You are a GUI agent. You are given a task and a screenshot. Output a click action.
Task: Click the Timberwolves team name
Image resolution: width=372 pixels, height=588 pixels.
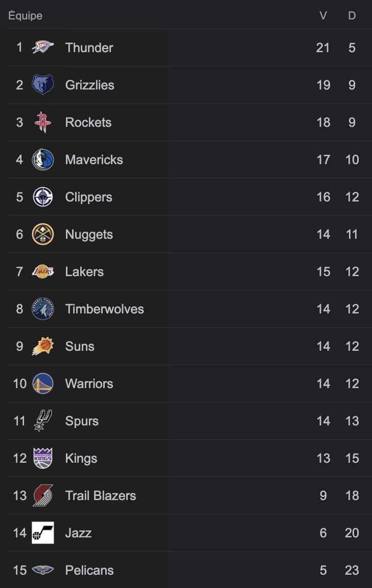(105, 309)
